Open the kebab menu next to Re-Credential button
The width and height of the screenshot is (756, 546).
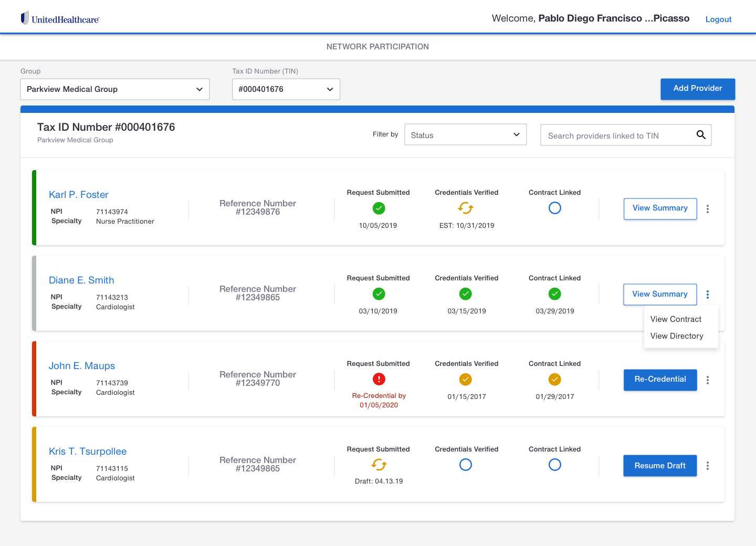pyautogui.click(x=707, y=380)
